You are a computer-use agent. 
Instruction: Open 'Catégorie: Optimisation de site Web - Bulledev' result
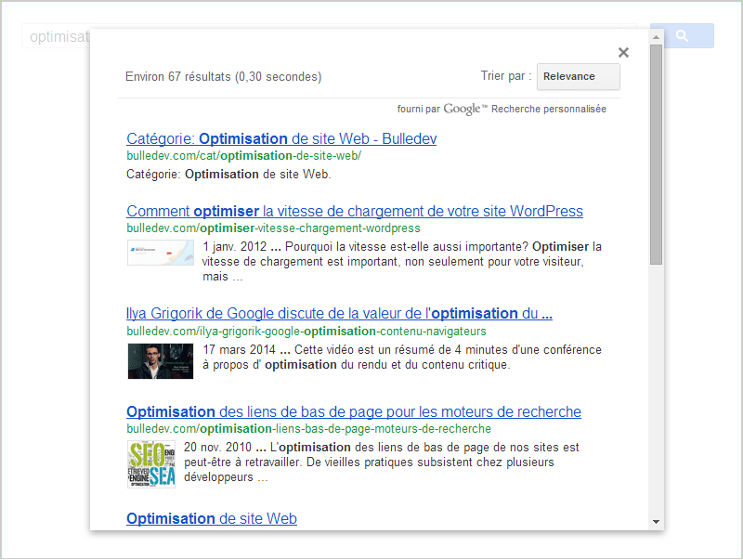[x=281, y=138]
